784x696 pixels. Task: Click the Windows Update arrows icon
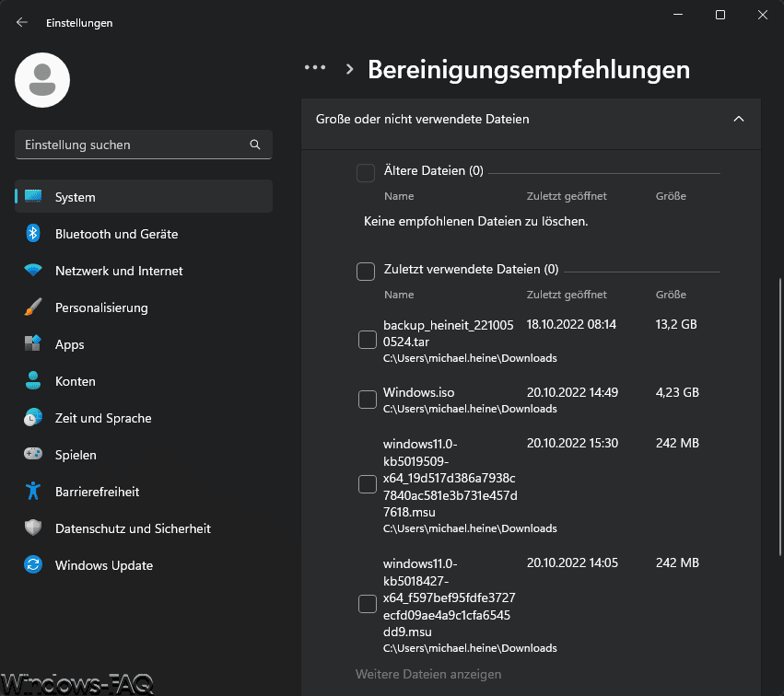33,565
